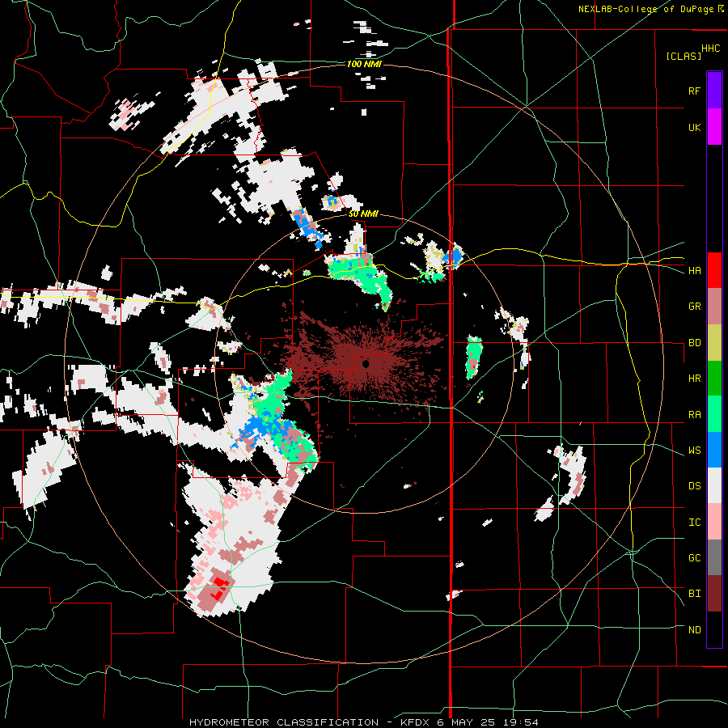Pick the HR dark green legend swatch
This screenshot has width=728, height=728.
714,379
